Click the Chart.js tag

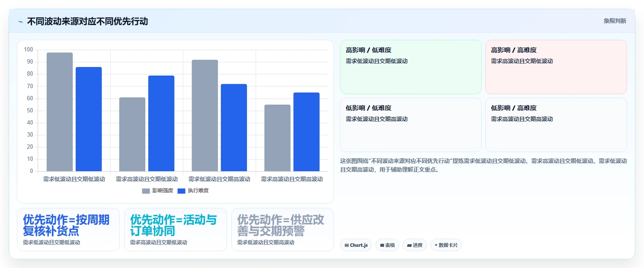(356, 245)
